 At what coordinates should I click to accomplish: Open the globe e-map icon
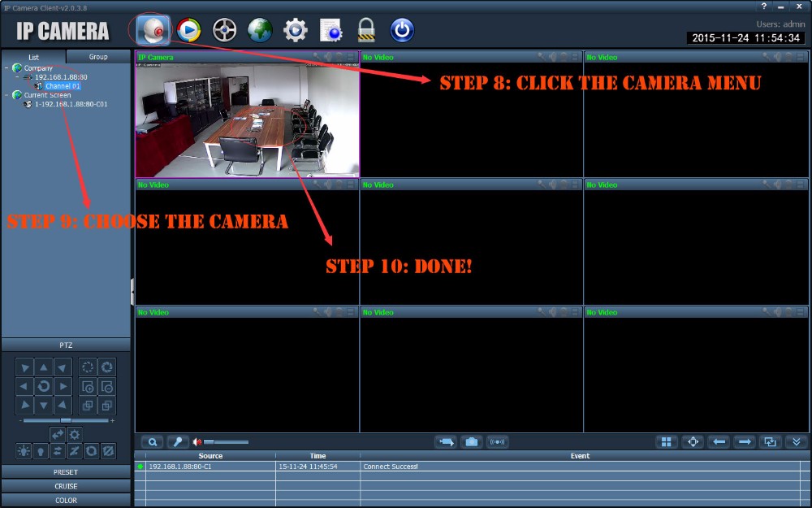point(259,30)
